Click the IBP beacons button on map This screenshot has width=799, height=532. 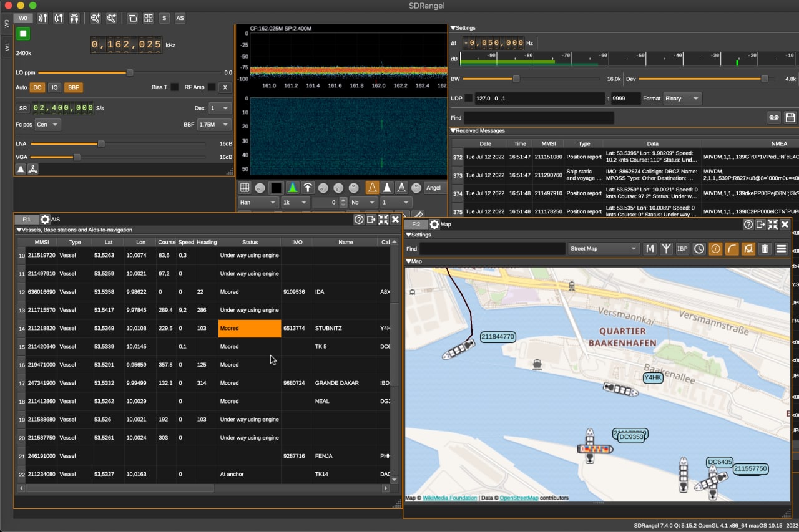coord(682,249)
